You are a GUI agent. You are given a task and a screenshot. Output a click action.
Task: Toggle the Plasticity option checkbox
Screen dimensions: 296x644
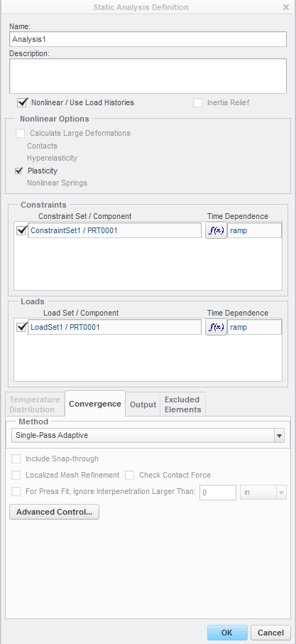click(18, 171)
